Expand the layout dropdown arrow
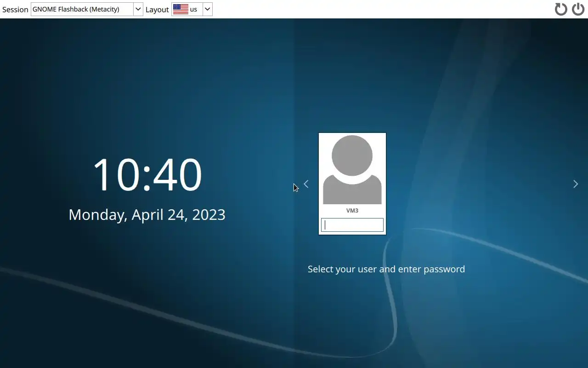Screen dimensions: 588x368 [207, 9]
